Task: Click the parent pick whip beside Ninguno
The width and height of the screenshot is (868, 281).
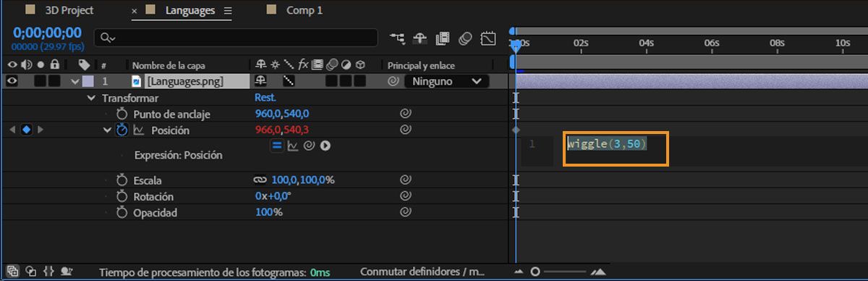Action: click(393, 81)
